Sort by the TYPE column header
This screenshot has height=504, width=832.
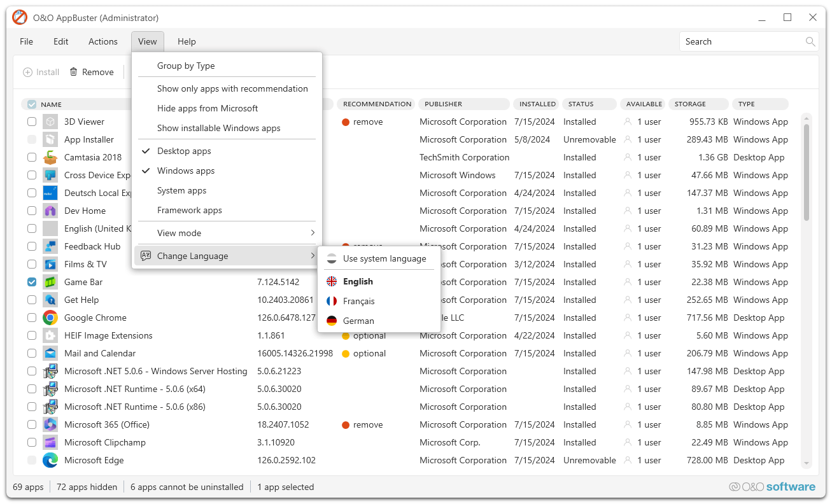pos(760,104)
